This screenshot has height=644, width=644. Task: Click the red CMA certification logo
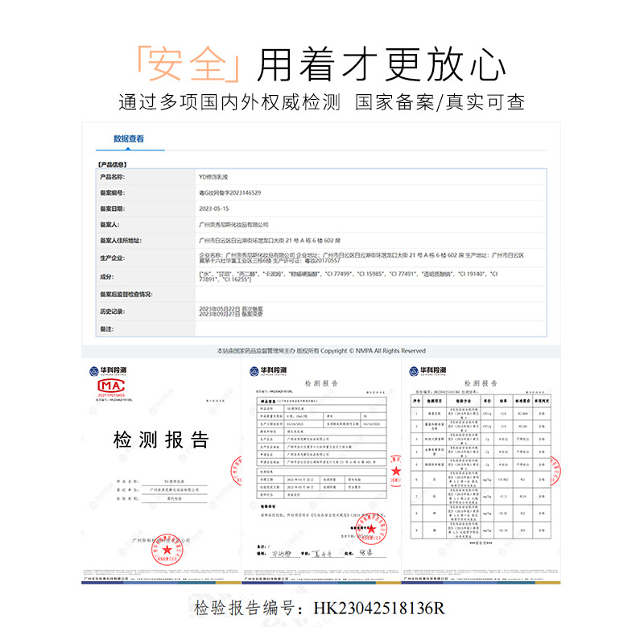tap(111, 386)
